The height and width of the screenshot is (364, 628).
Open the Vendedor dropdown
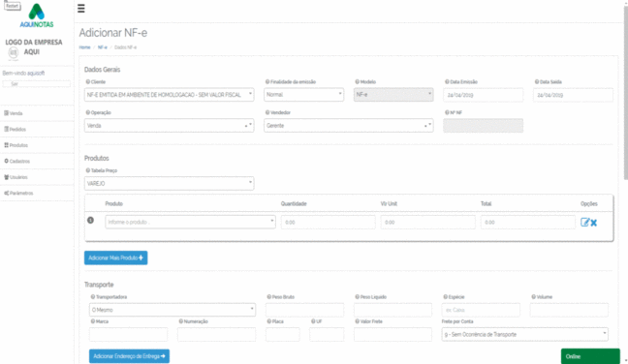[x=349, y=125]
